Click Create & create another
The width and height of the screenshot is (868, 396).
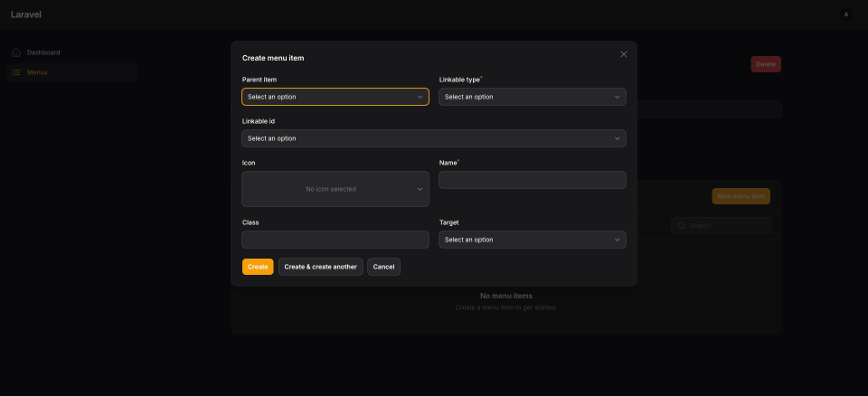tap(320, 267)
